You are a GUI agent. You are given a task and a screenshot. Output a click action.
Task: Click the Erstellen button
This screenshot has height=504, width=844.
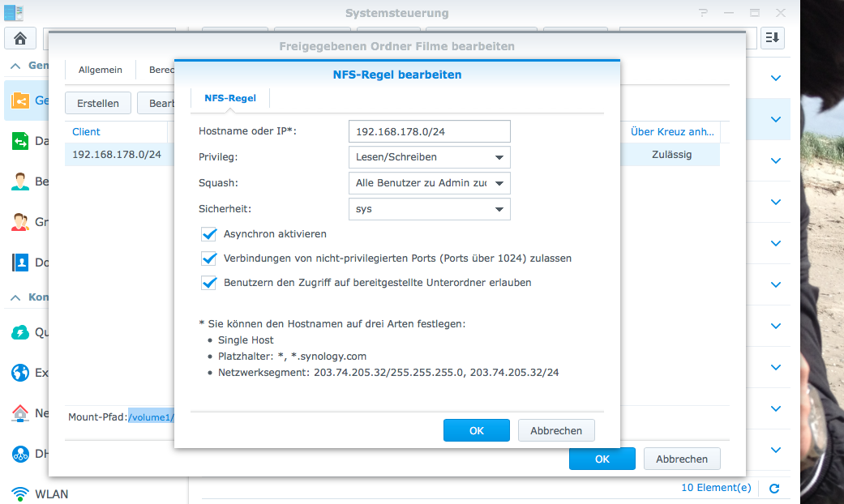[x=98, y=103]
